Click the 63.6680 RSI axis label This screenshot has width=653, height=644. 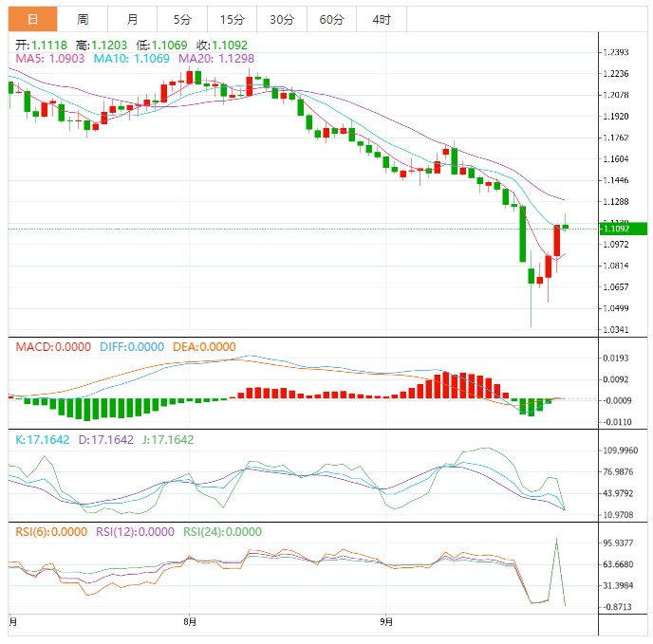(618, 564)
